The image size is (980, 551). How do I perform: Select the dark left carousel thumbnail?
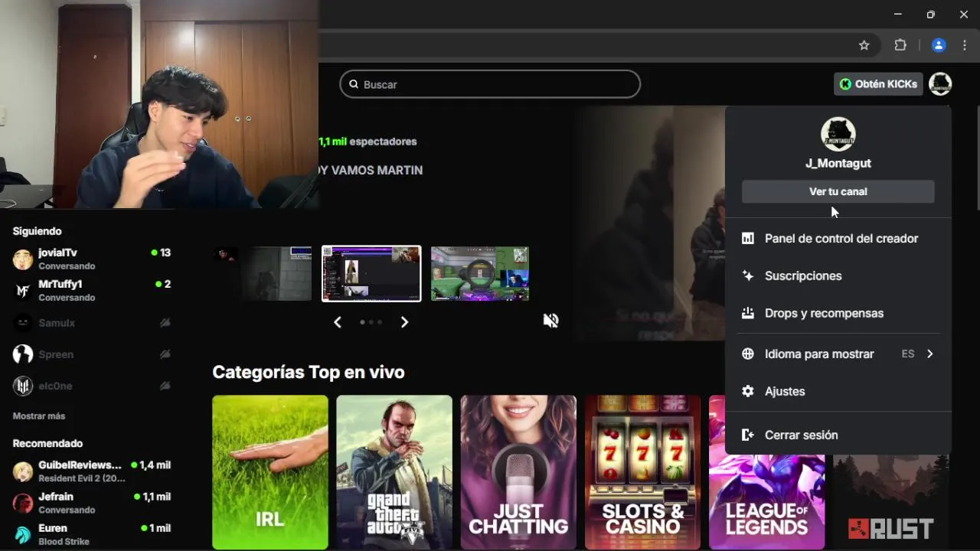pos(263,273)
